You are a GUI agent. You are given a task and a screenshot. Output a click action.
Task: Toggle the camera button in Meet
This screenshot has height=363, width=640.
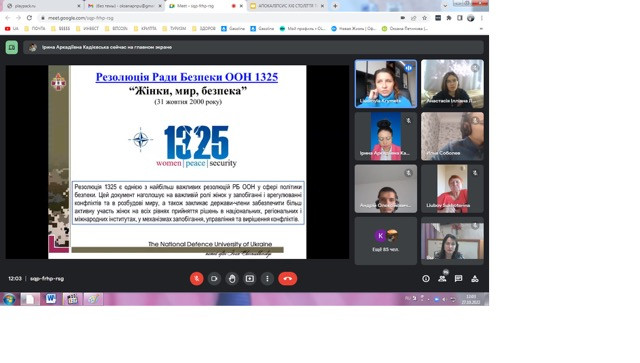click(214, 278)
